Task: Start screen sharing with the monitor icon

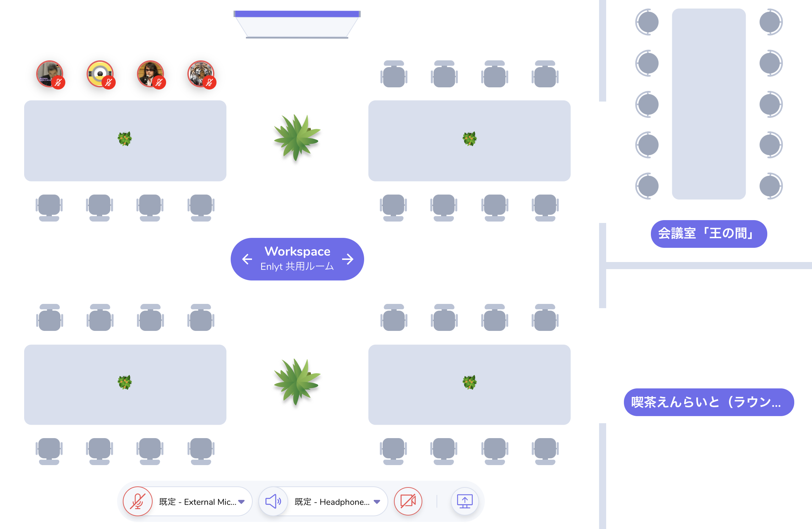Action: (x=465, y=501)
